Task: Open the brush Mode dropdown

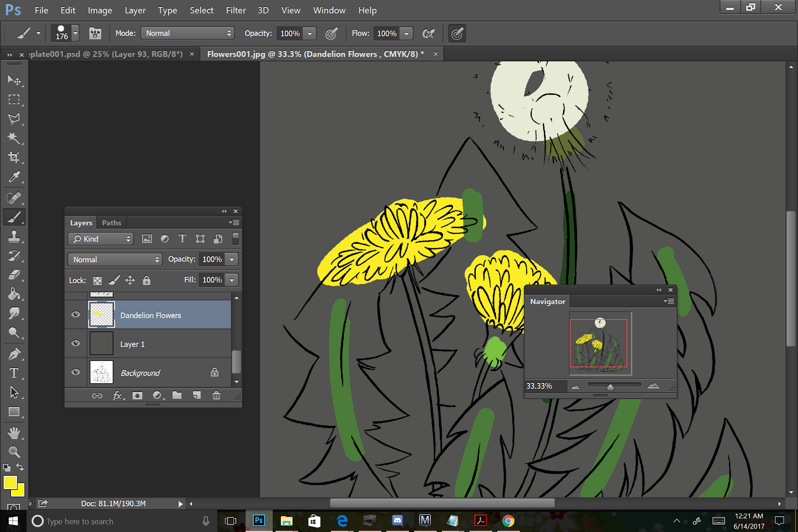Action: coord(188,33)
